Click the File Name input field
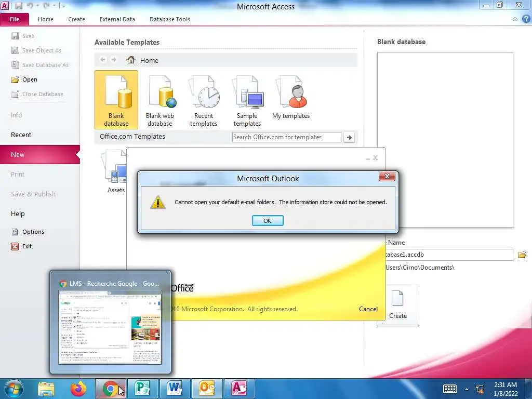The image size is (532, 399). (448, 255)
